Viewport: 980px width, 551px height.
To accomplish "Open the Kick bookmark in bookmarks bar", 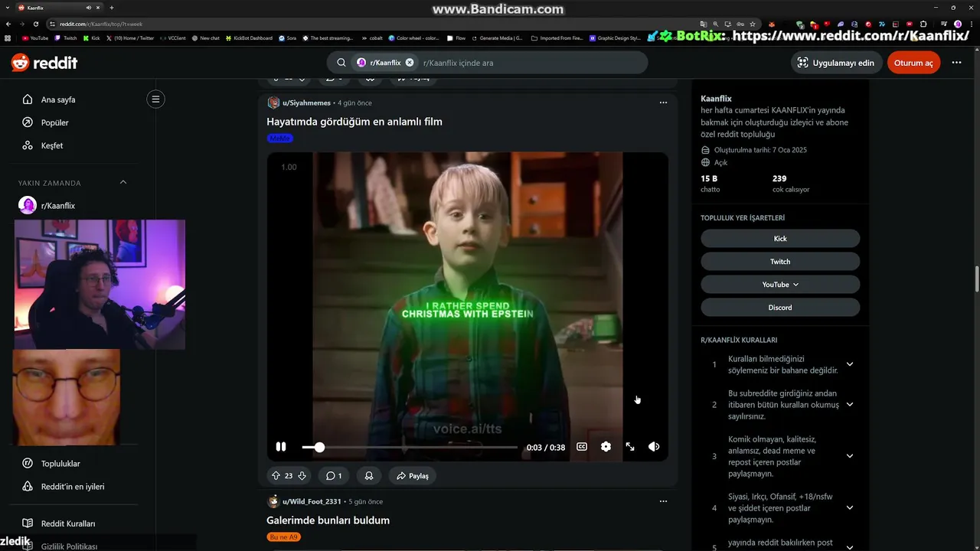I will pyautogui.click(x=92, y=37).
